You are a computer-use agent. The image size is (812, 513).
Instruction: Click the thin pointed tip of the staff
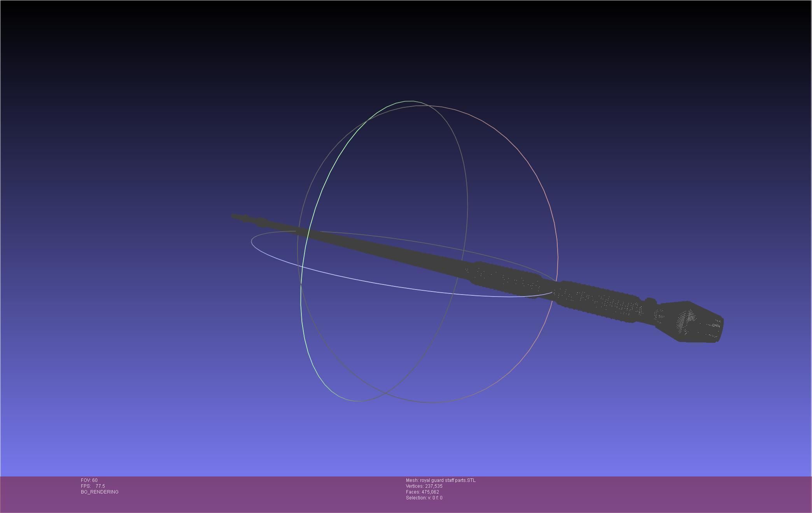coord(234,216)
